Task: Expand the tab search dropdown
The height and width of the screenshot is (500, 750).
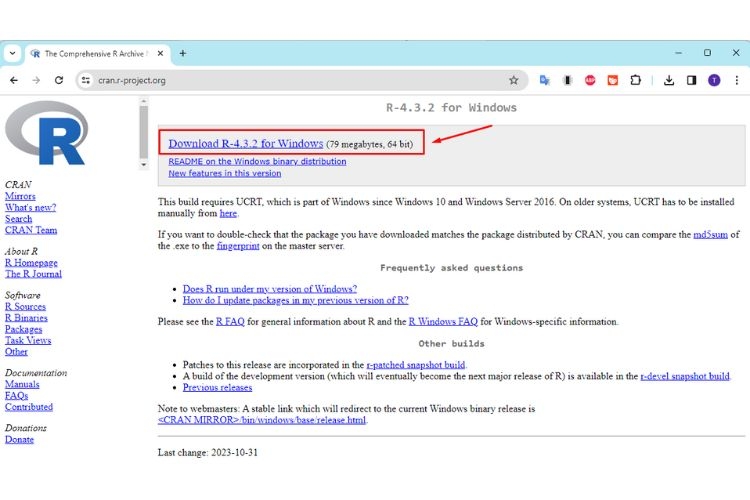Action: click(x=13, y=53)
